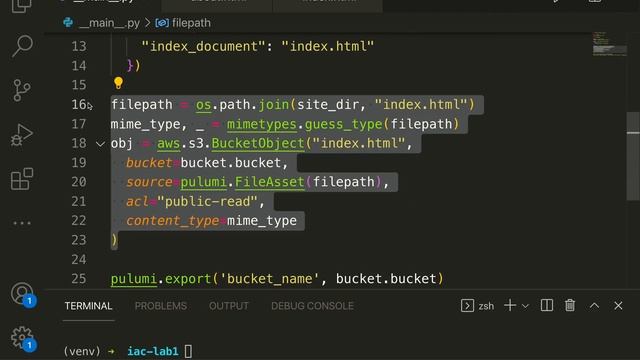This screenshot has height=360, width=640.
Task: Close the terminal panel
Action: click(x=618, y=305)
